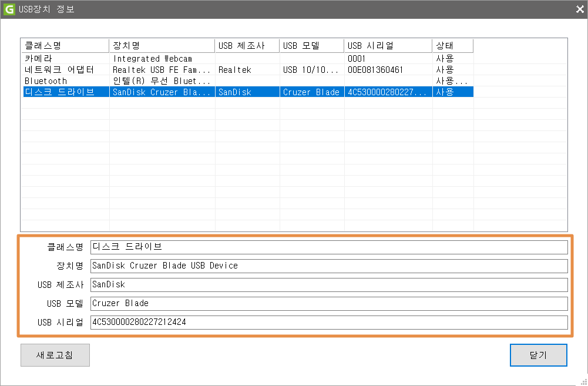Close the USB장치 정보 dialog window
Image resolution: width=588 pixels, height=386 pixels.
(579, 9)
